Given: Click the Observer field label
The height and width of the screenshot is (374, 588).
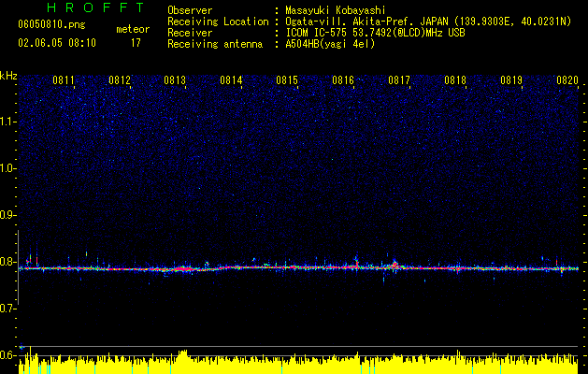Looking at the screenshot, I should pos(190,10).
